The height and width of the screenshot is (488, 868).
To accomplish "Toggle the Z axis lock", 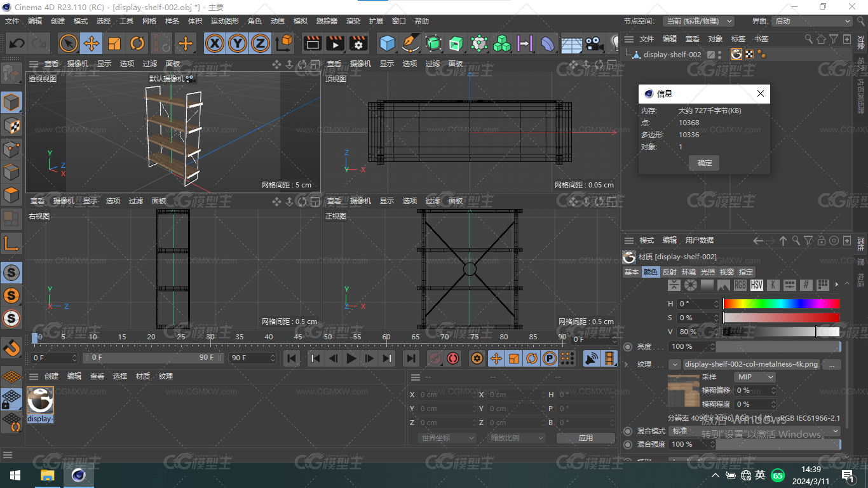I will coord(260,43).
